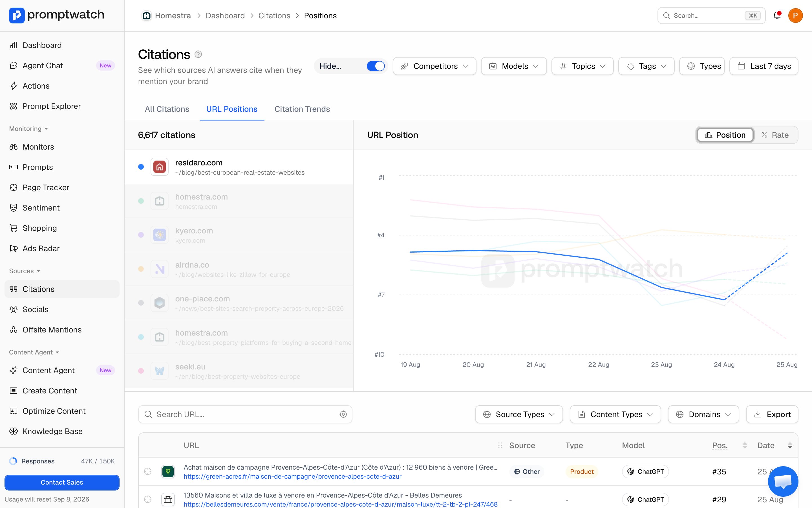Click Dashboard breadcrumb
The width and height of the screenshot is (812, 508).
pos(225,16)
